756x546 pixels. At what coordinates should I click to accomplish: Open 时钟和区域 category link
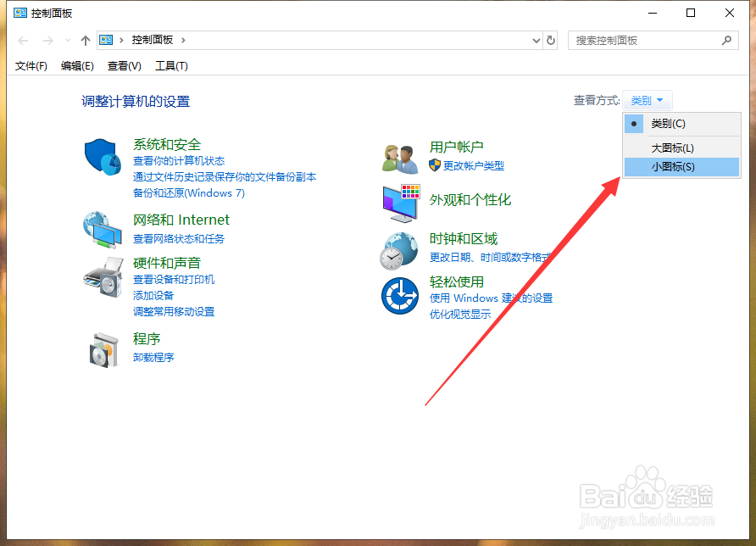click(464, 239)
